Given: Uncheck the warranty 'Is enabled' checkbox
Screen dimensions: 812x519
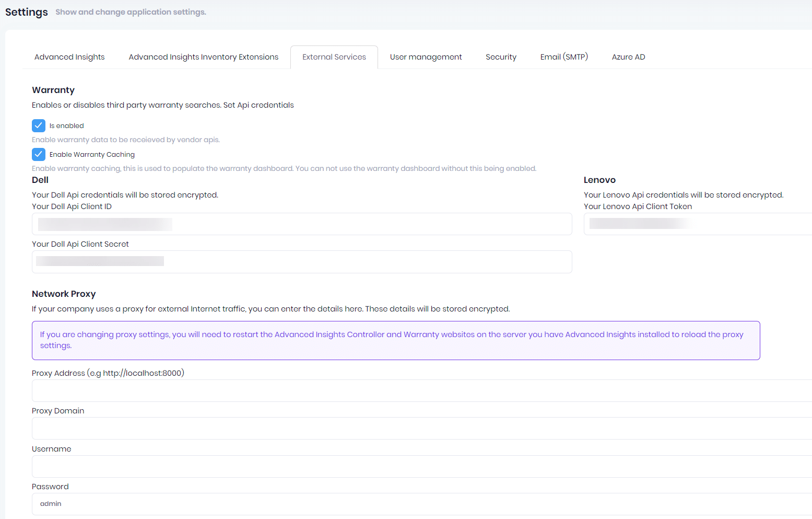Looking at the screenshot, I should click(39, 125).
